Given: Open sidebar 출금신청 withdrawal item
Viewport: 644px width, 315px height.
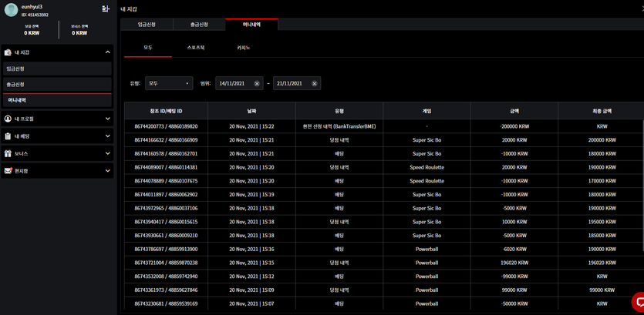Looking at the screenshot, I should coord(57,85).
